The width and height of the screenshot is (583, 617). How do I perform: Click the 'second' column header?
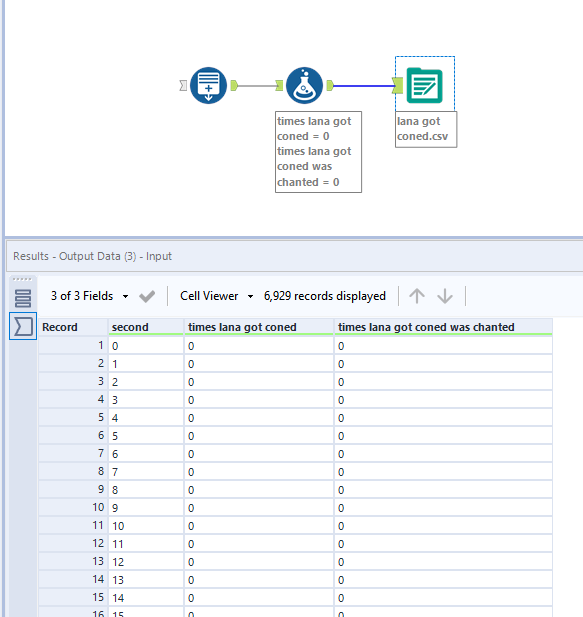pos(146,327)
